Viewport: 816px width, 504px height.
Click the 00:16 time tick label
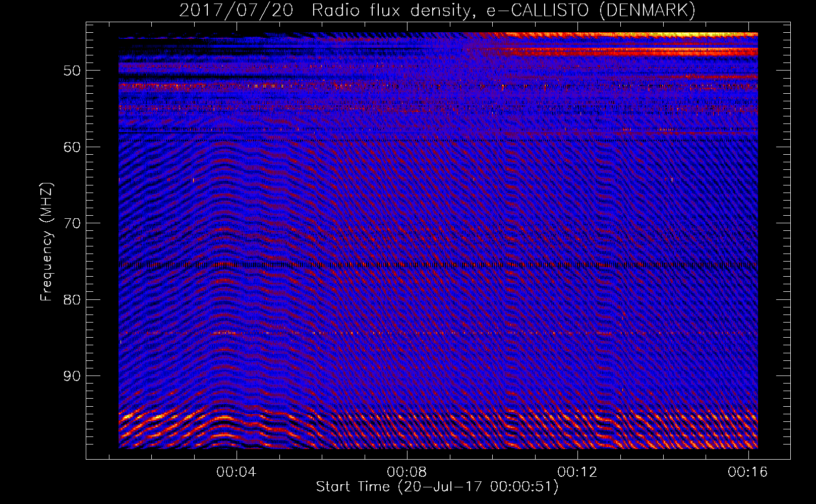point(747,472)
